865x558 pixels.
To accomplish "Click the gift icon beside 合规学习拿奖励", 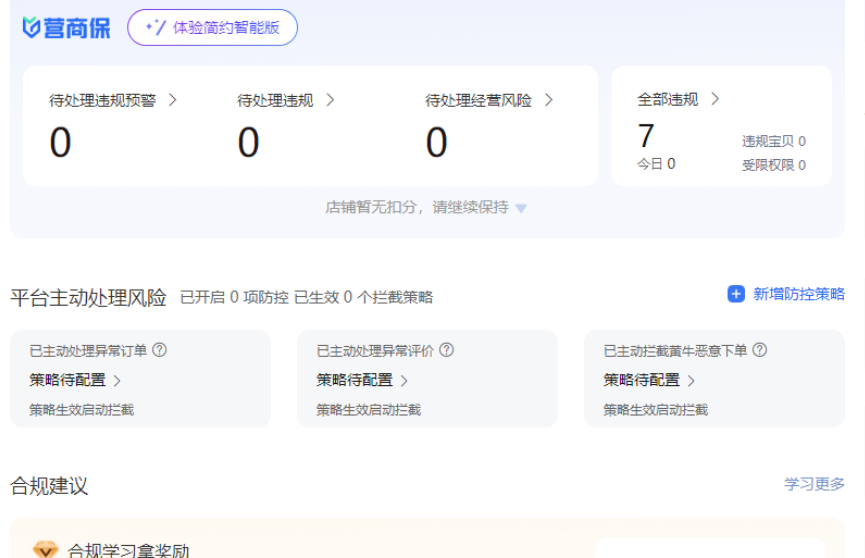I will [x=46, y=549].
